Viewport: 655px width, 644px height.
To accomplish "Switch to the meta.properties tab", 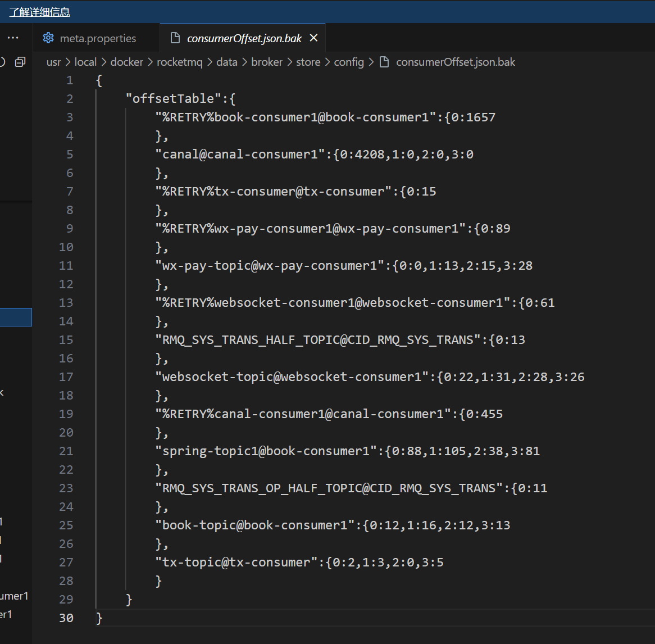I will [98, 38].
